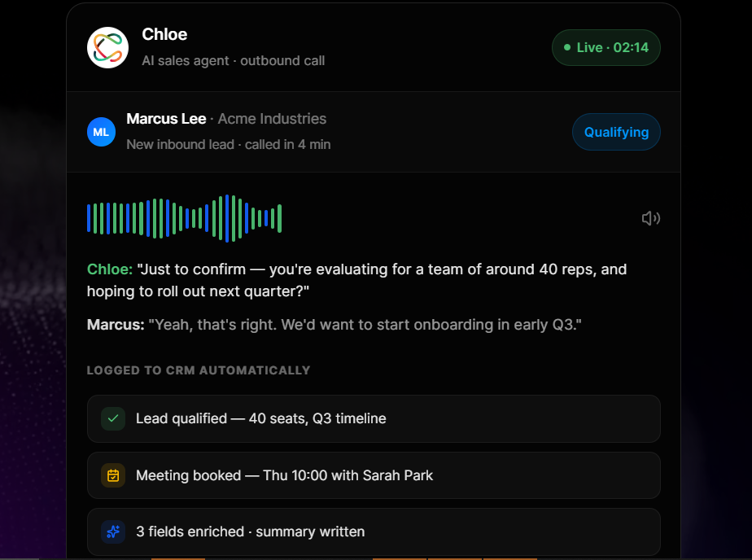Click the Logged to CRM Automatically header
Screen dimensions: 752x560
(x=199, y=370)
